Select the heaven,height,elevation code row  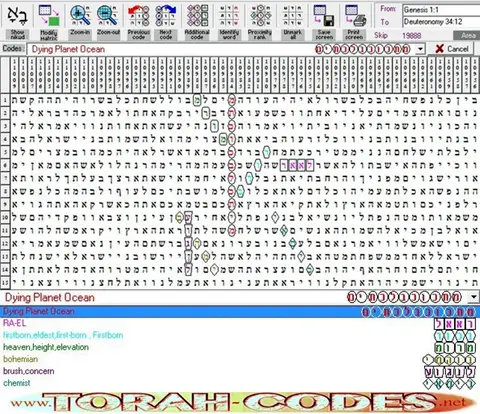240,347
